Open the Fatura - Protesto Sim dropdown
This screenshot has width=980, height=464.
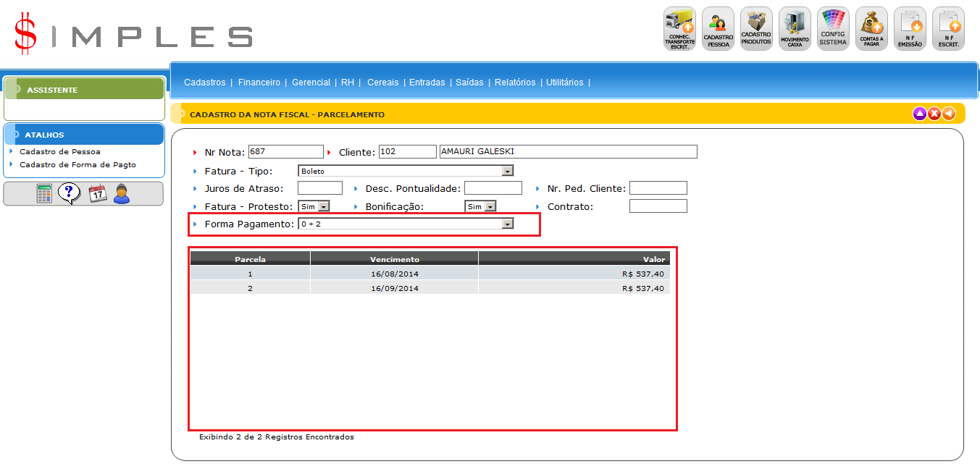pyautogui.click(x=323, y=206)
